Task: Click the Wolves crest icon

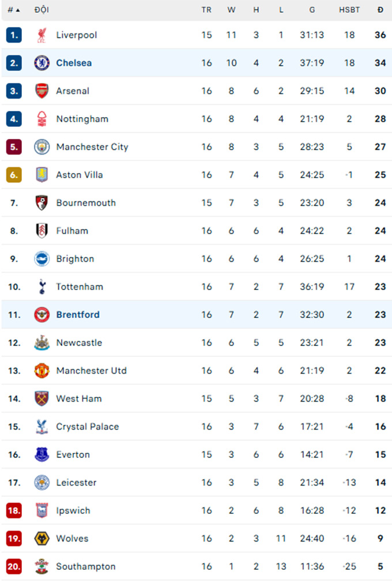Action: coord(42,538)
